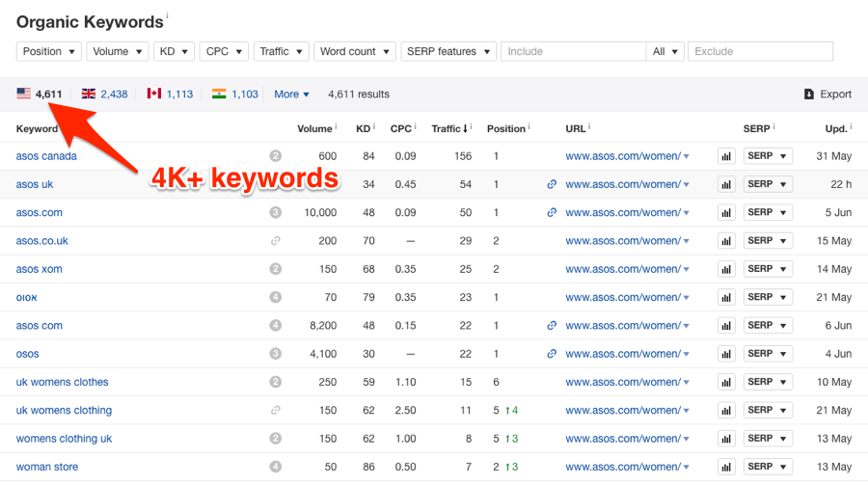Sort by Position column header

pyautogui.click(x=506, y=128)
